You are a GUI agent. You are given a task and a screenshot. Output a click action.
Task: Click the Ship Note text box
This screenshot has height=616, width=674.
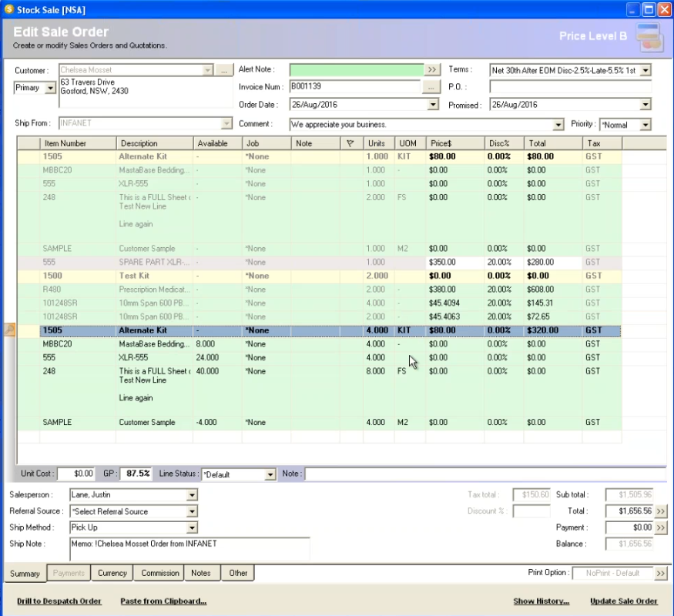tap(189, 549)
